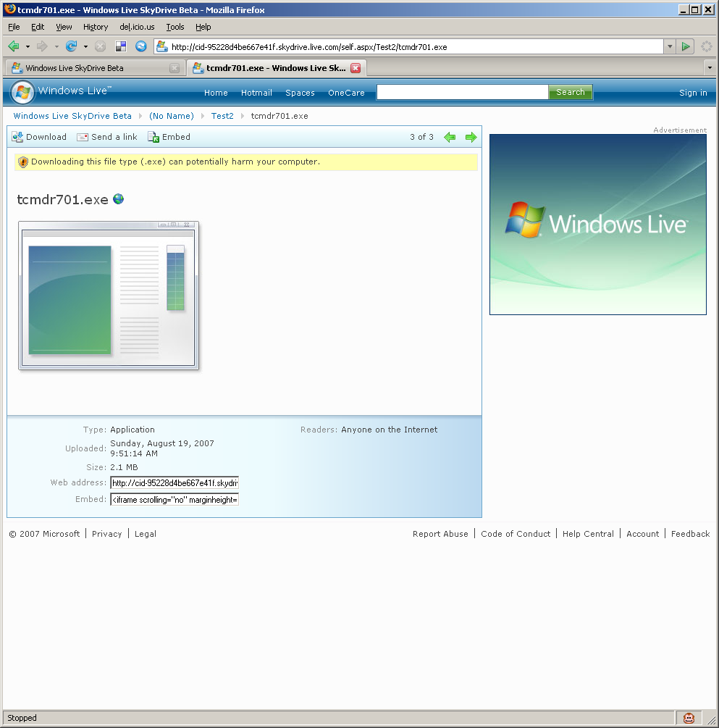Viewport: 719px width, 728px height.
Task: Open the View menu
Action: pos(64,27)
